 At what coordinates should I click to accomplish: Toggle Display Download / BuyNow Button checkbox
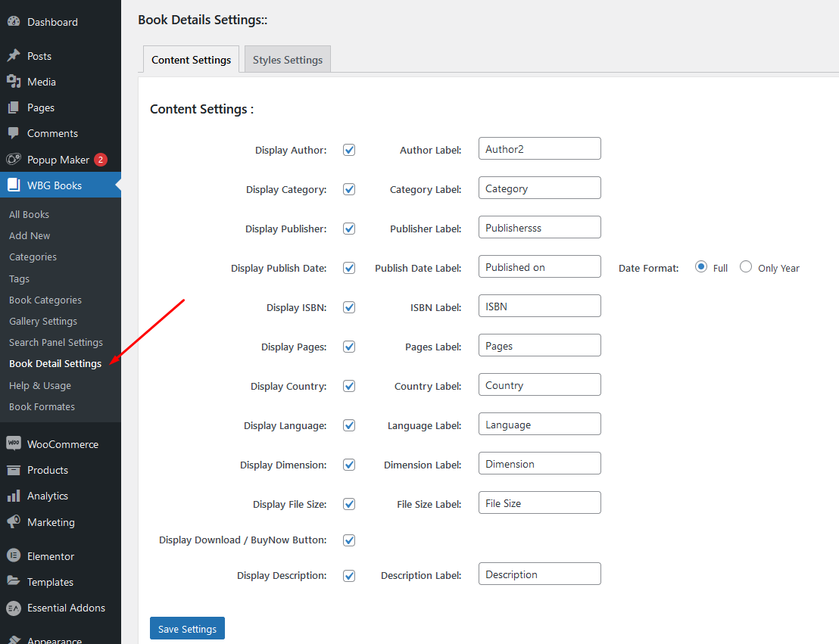pos(349,540)
